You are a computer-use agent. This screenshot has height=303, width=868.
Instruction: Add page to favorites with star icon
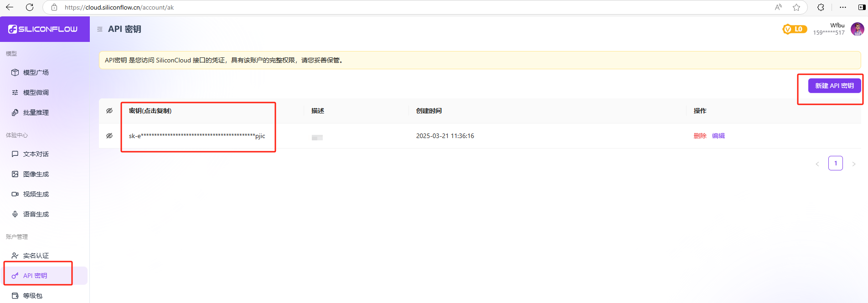click(796, 7)
